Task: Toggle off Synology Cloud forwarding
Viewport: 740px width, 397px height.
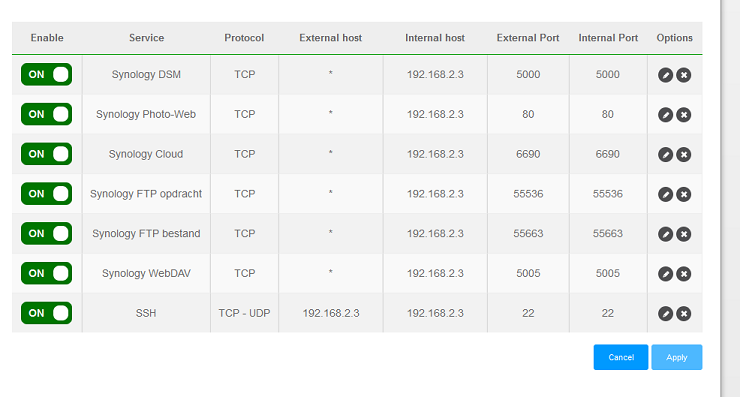Action: [x=46, y=154]
